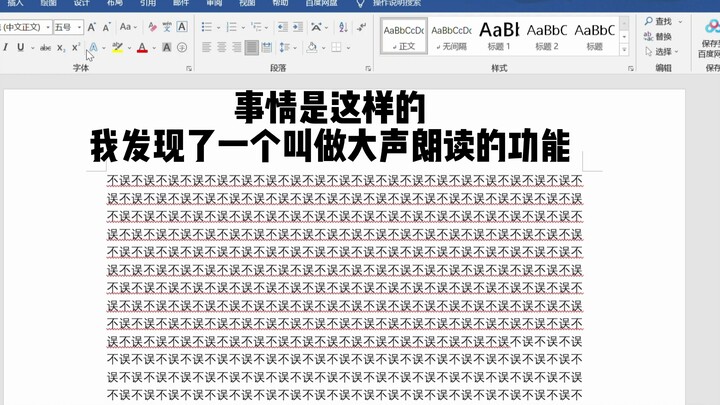Viewport: 720px width, 405px height.
Task: Switch to the 引用 (References) tab
Action: 147,3
